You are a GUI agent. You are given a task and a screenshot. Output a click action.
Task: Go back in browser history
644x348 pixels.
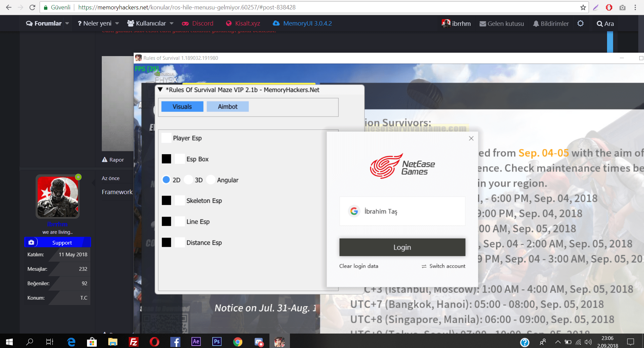9,7
